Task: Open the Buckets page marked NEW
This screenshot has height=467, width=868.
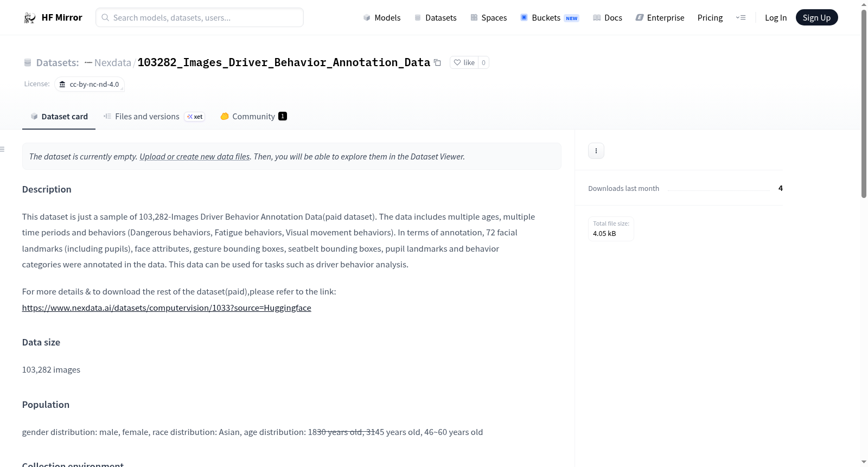Action: pyautogui.click(x=550, y=17)
